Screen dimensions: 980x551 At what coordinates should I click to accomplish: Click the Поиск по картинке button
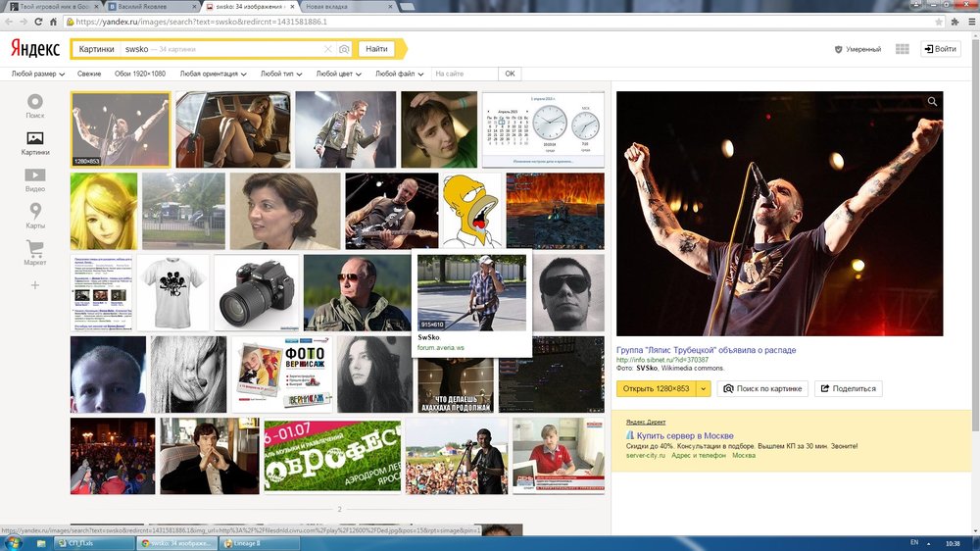click(763, 389)
